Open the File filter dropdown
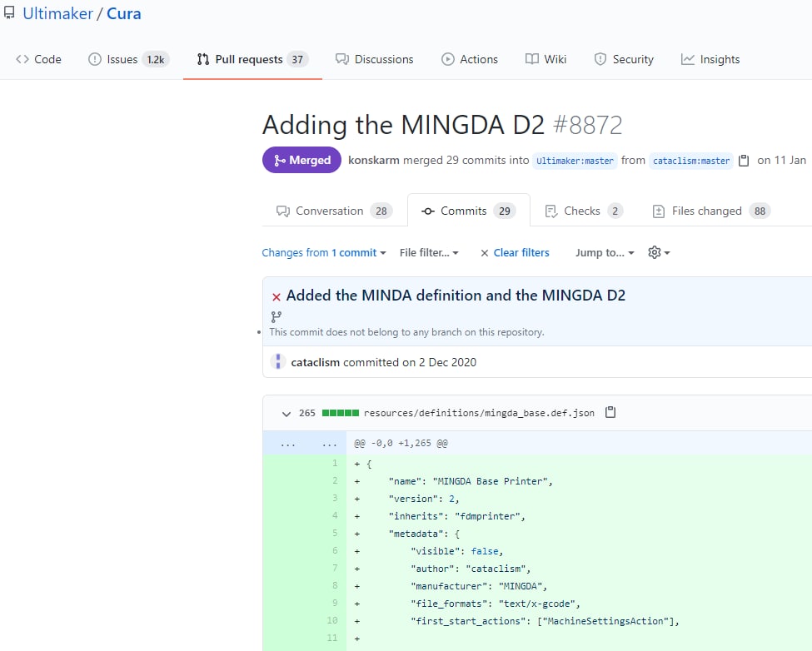 click(429, 252)
